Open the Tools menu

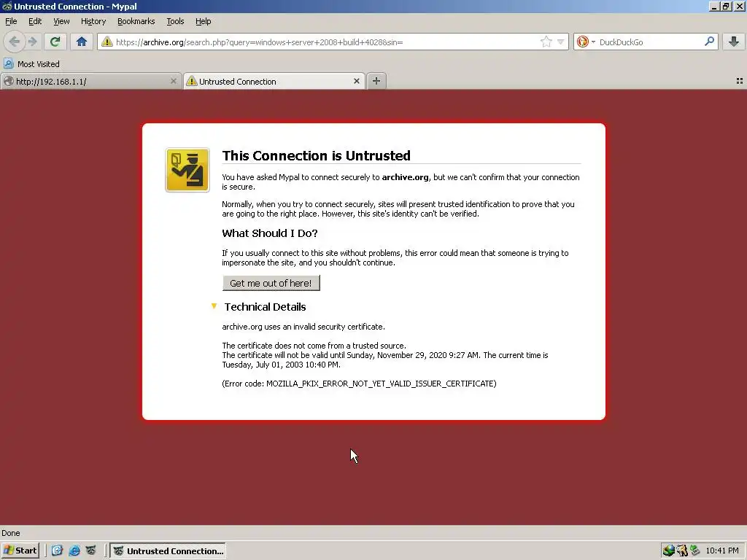(175, 21)
